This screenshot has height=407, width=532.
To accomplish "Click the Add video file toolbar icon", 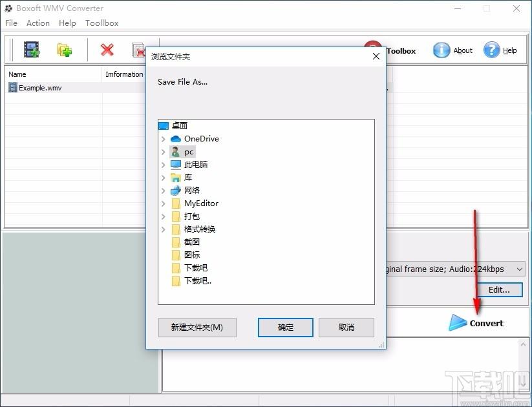I will [x=32, y=50].
